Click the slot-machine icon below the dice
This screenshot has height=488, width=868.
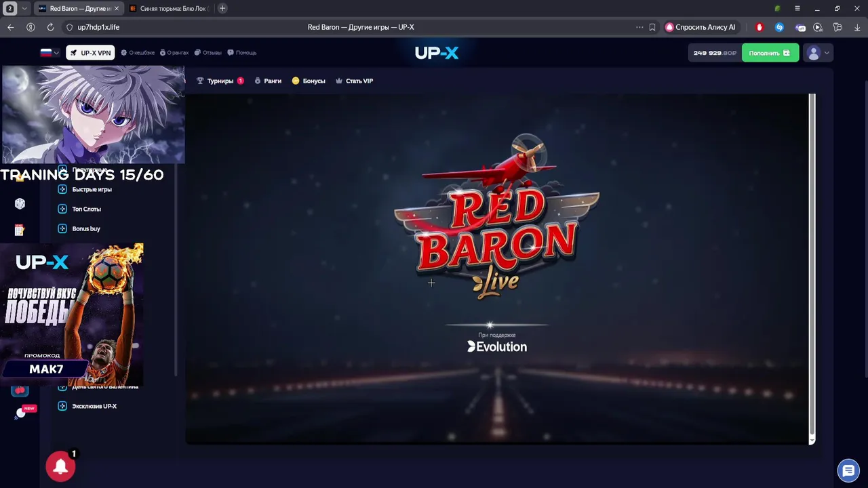pyautogui.click(x=20, y=230)
